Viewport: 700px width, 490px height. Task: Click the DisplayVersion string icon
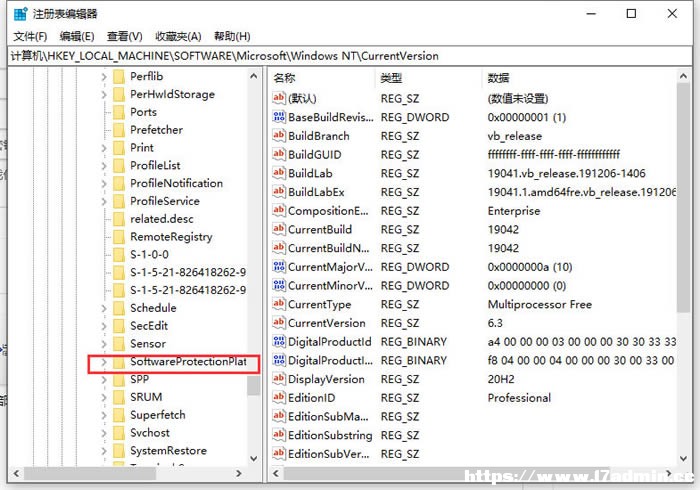[x=279, y=379]
